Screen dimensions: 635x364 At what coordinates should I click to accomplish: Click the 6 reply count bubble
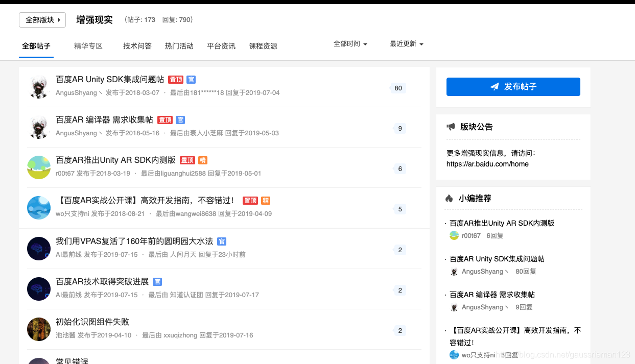pos(399,168)
